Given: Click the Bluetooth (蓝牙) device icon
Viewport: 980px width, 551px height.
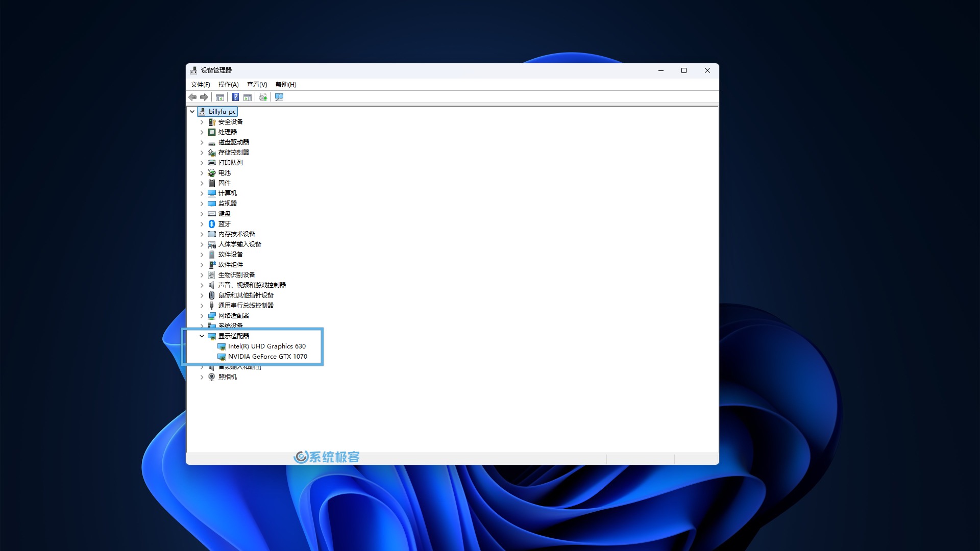Looking at the screenshot, I should [212, 223].
